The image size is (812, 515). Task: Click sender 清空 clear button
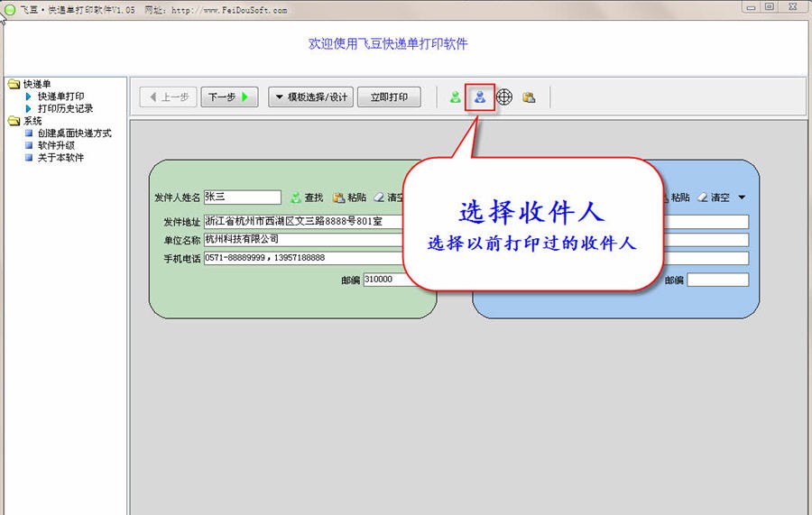click(x=389, y=198)
